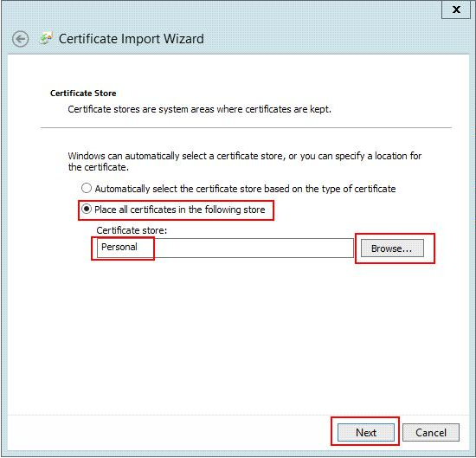The height and width of the screenshot is (458, 476).
Task: Click the Certificate Import Wizard title text
Action: click(132, 39)
